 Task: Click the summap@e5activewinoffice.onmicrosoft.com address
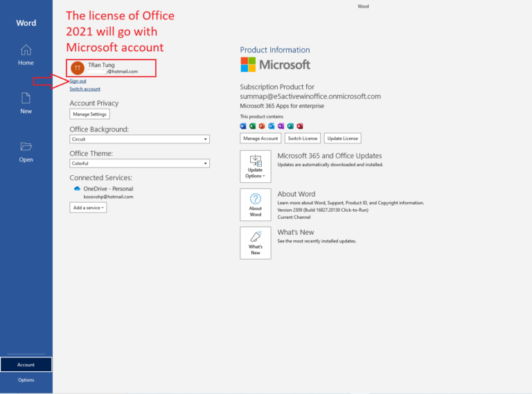[x=310, y=96]
